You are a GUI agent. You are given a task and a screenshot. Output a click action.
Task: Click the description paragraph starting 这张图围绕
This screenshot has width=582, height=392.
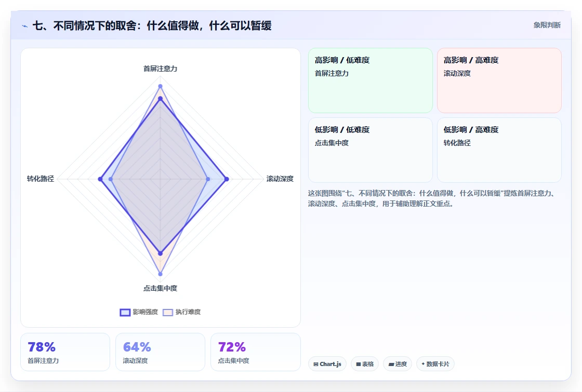pos(432,198)
